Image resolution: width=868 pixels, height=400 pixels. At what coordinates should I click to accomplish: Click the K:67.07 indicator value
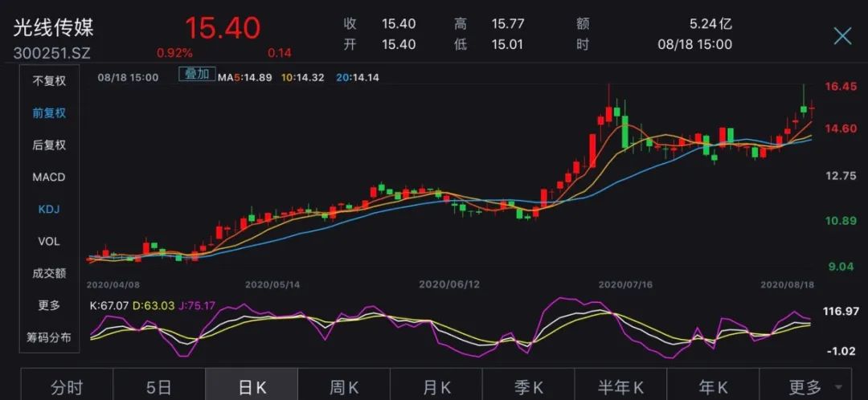(109, 305)
